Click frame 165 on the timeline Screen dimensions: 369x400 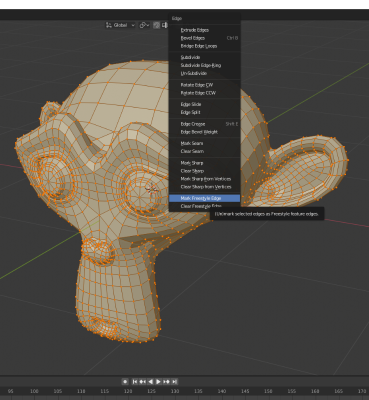[339, 391]
